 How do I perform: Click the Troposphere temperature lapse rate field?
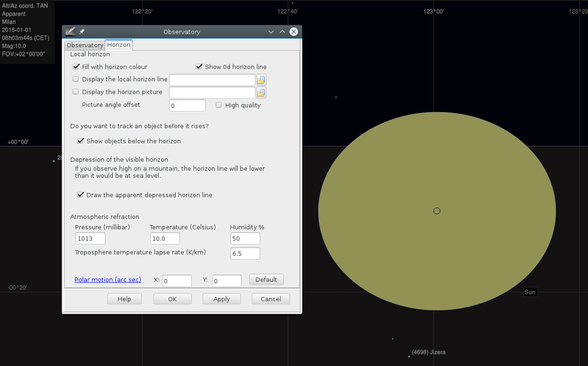[245, 253]
